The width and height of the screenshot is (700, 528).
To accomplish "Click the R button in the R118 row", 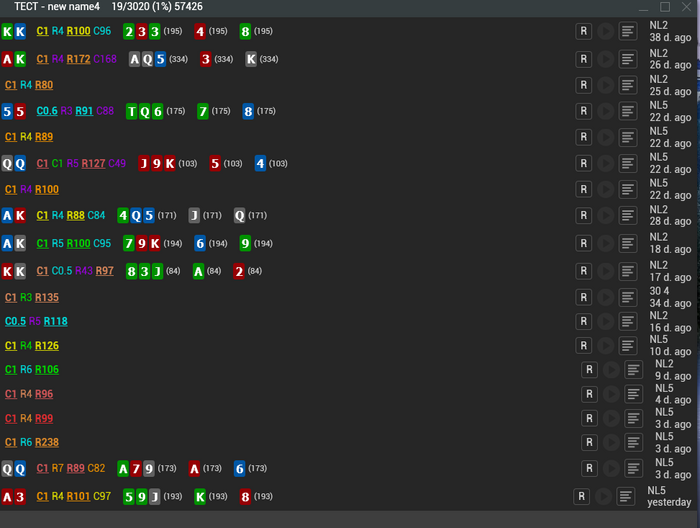I will tap(583, 321).
